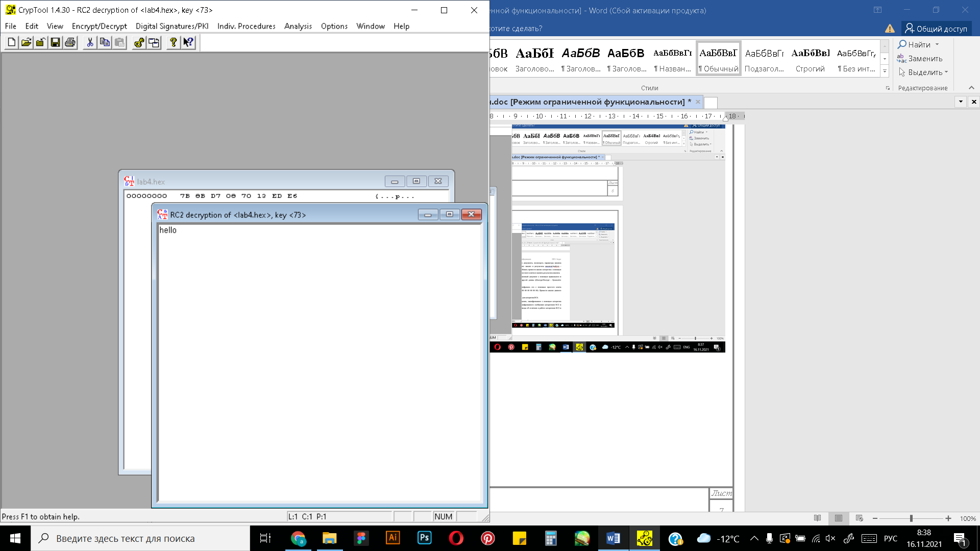The width and height of the screenshot is (980, 551).
Task: Expand the Word styles gallery more arrow
Action: point(885,71)
